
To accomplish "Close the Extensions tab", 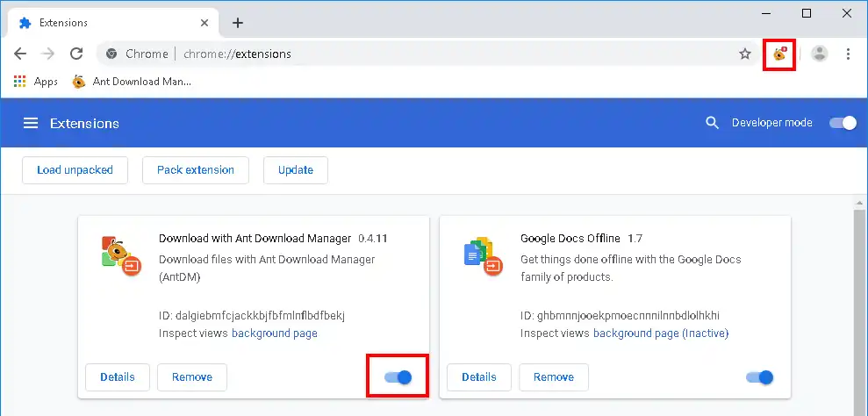I will (204, 23).
